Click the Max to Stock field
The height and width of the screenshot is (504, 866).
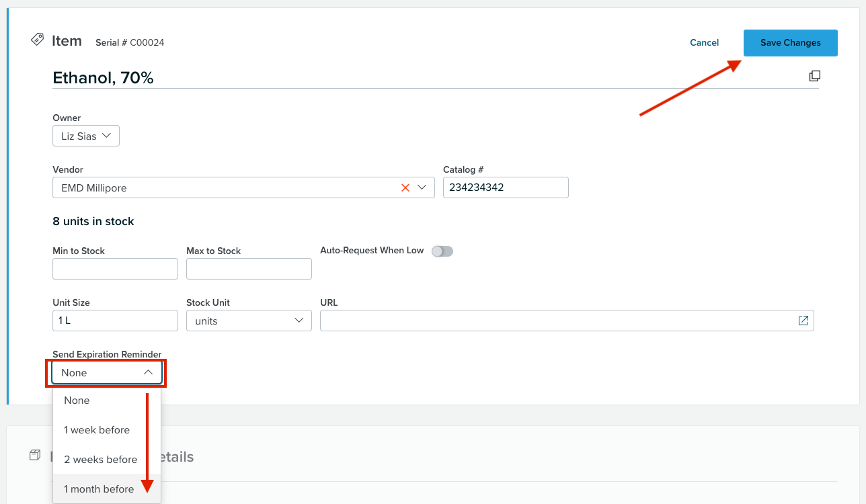(x=249, y=269)
